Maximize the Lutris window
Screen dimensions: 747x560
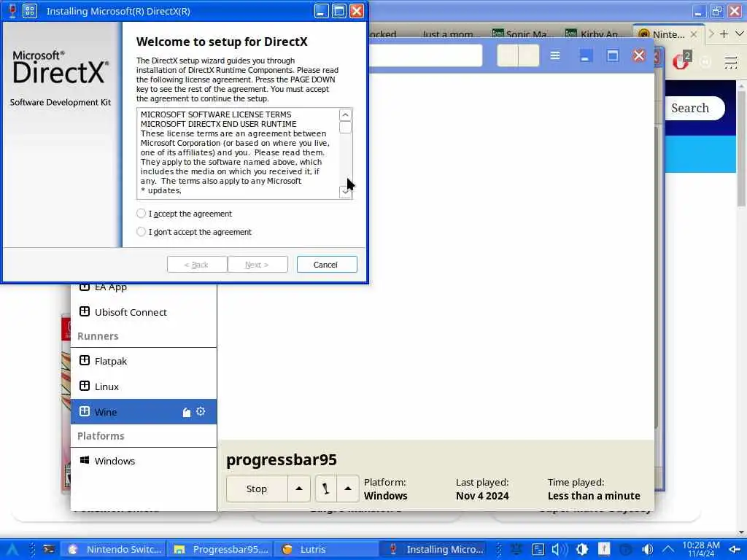[612, 56]
